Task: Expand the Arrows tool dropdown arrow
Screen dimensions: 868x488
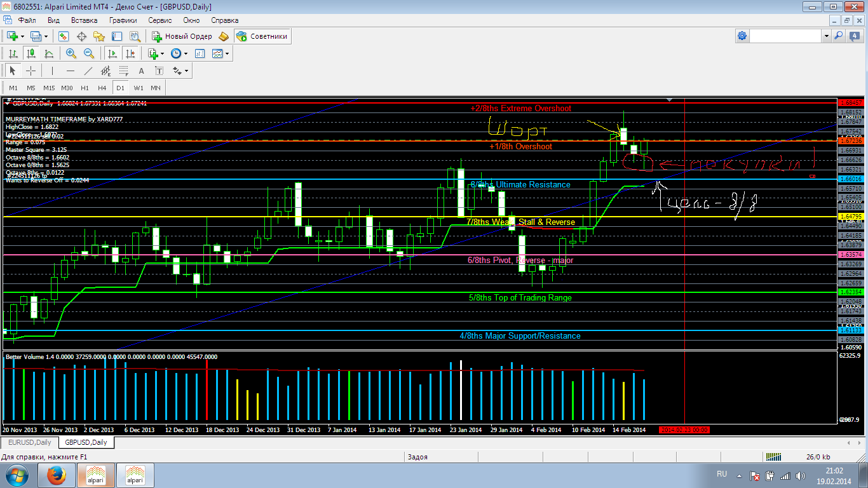Action: (187, 71)
